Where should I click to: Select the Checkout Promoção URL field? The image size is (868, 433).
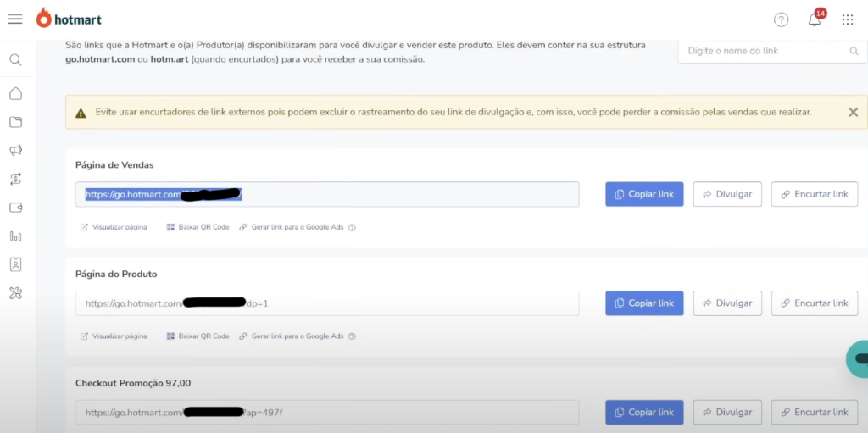tap(327, 413)
